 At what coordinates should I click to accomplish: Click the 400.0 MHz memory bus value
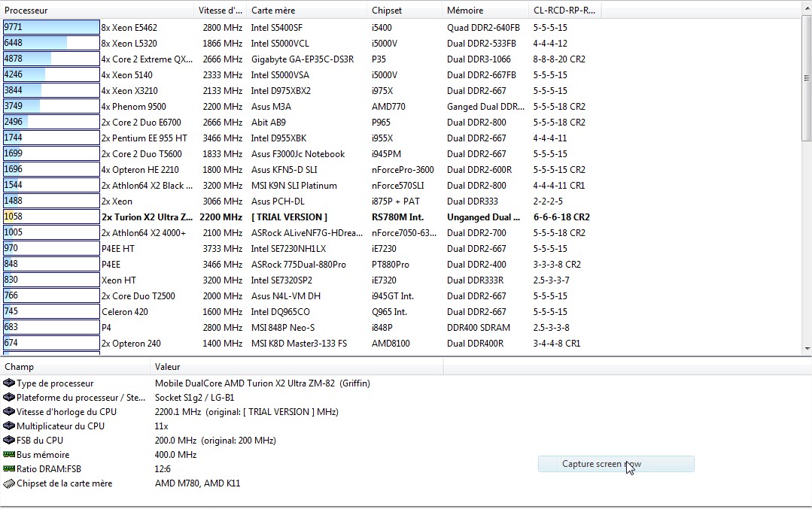click(175, 455)
